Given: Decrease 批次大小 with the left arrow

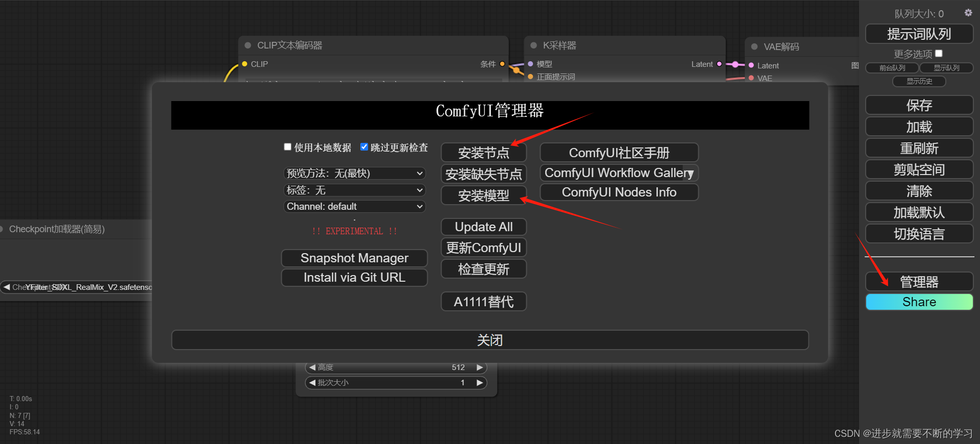Looking at the screenshot, I should point(312,383).
